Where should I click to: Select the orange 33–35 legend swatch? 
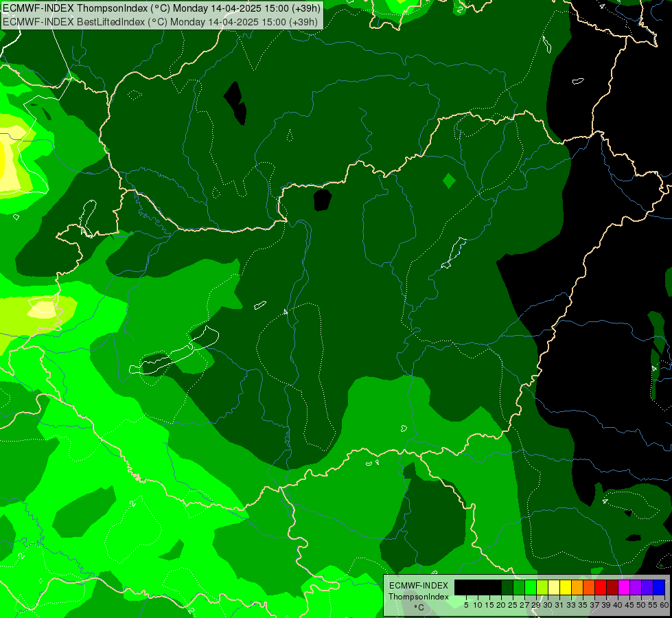577,587
